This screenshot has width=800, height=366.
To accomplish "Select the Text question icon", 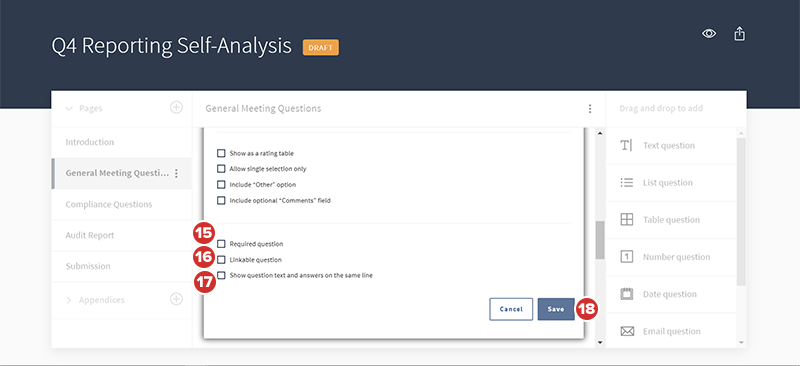I will pos(626,145).
